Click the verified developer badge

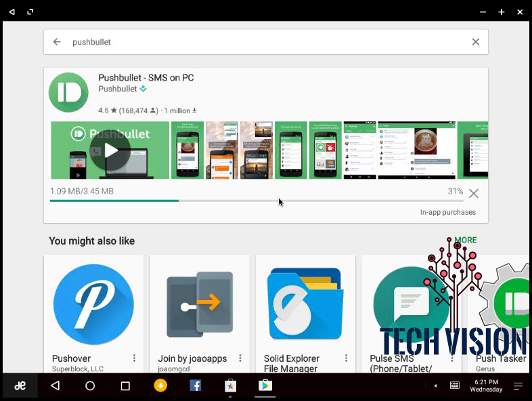pos(143,89)
